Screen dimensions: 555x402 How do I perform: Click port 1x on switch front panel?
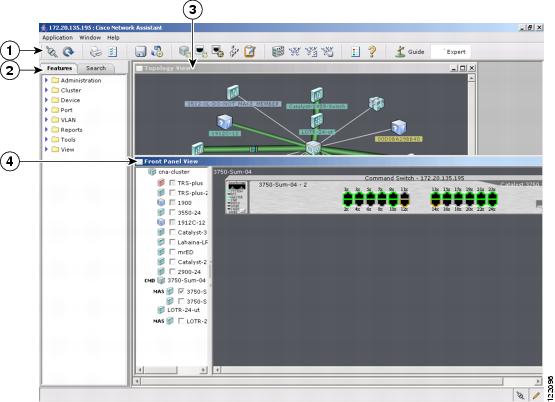(x=347, y=196)
